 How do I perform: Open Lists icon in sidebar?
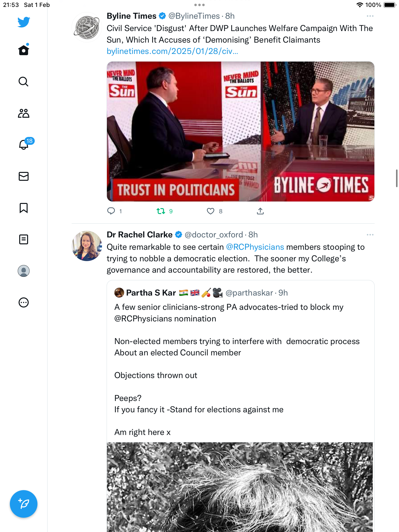(x=24, y=239)
